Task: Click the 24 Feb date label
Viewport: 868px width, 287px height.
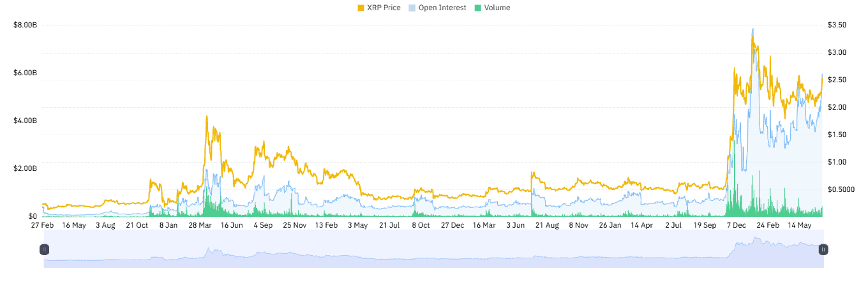Action: coord(768,225)
